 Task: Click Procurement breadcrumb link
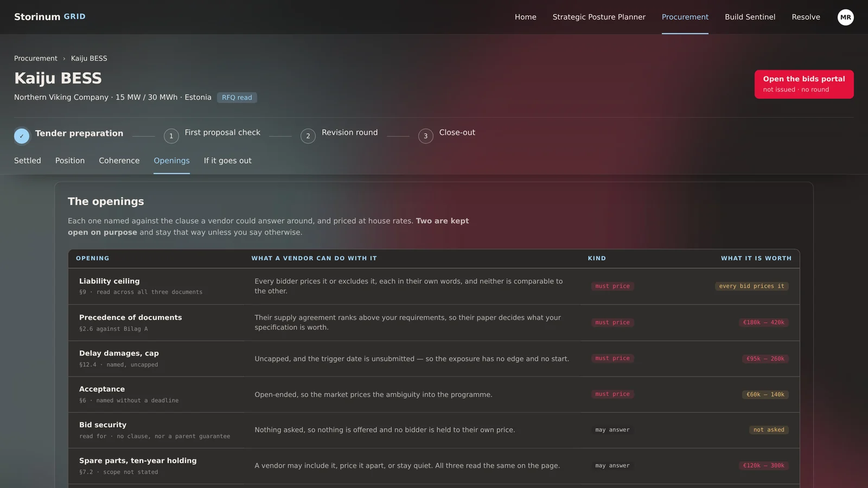(36, 59)
